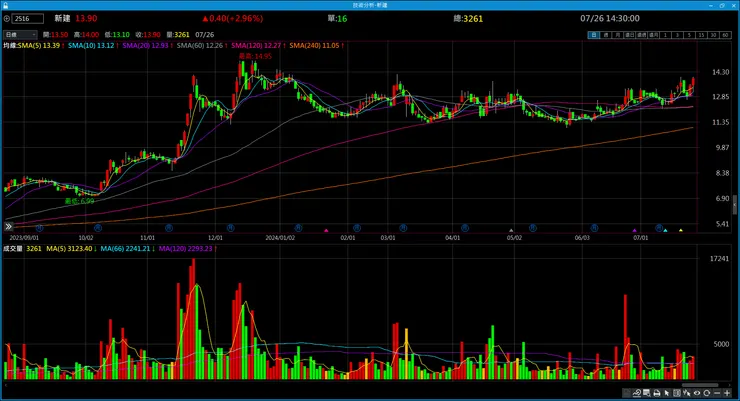
Task: Click the 2024/01/02 date label on axis
Action: pos(280,238)
